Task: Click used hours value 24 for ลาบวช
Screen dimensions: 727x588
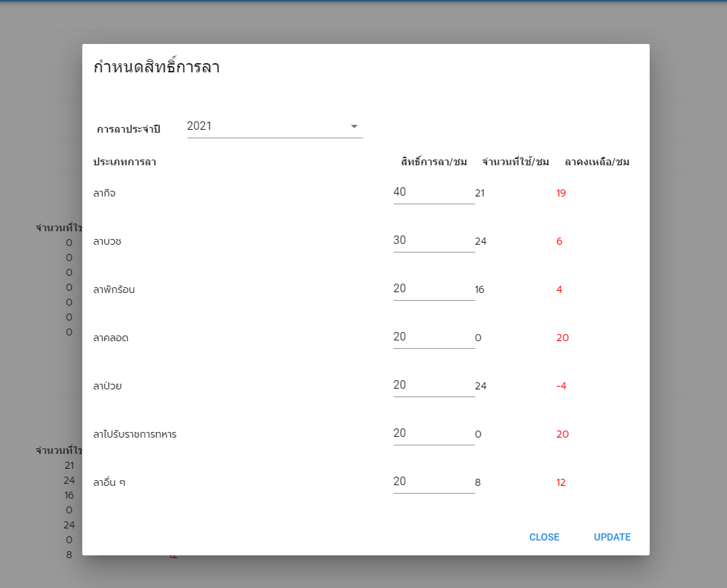Action: click(x=481, y=241)
